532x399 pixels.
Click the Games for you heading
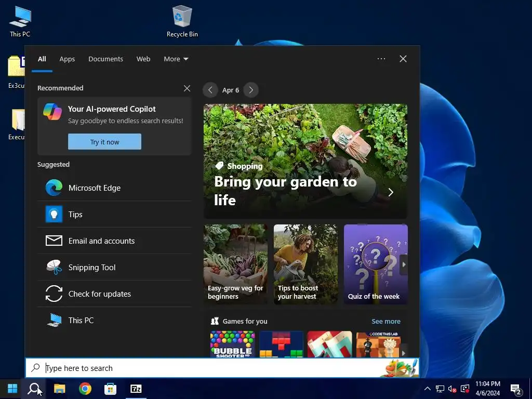coord(245,321)
